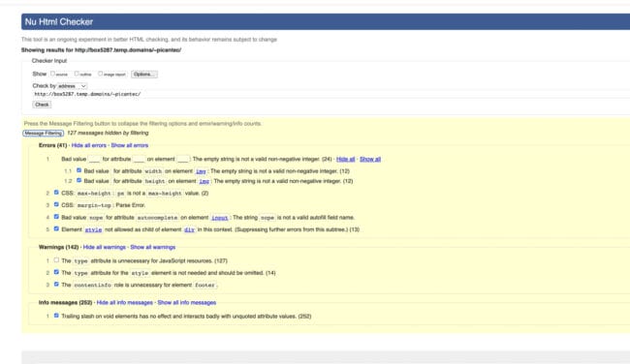Uncheck the style type attribute warning checkbox
This screenshot has height=364, width=630.
click(x=56, y=272)
